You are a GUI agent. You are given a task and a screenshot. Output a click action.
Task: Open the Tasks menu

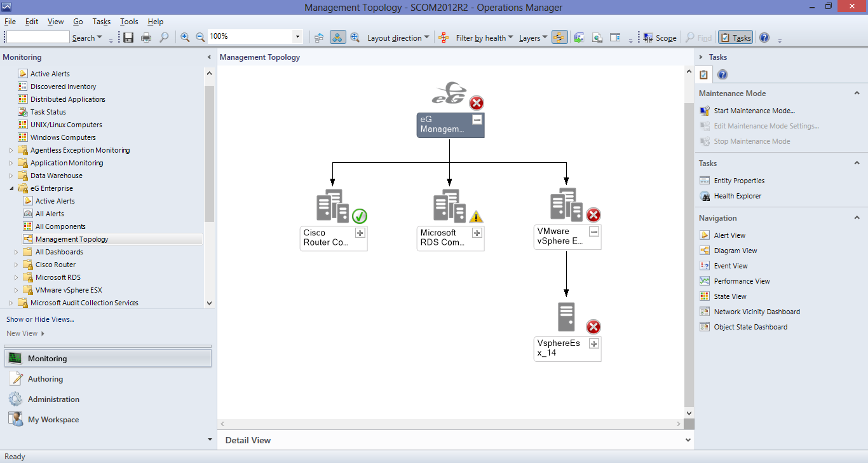102,22
